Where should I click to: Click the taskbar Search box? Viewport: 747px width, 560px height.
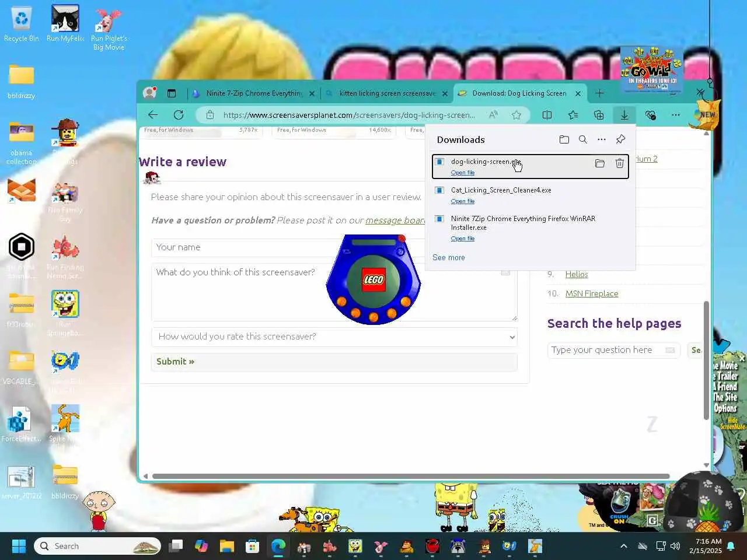pos(97,546)
